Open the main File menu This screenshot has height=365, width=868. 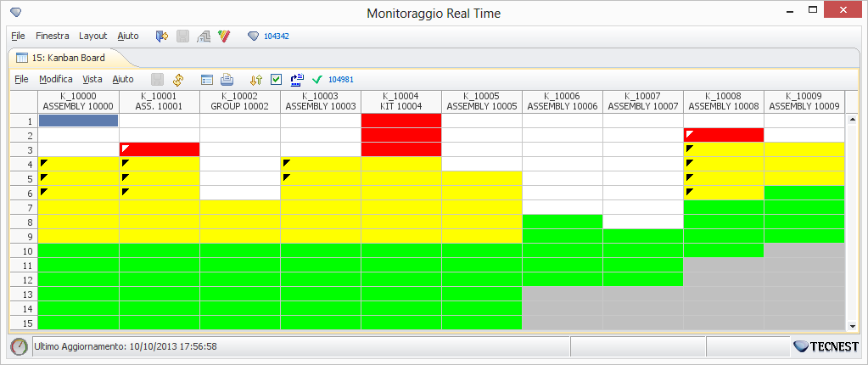pyautogui.click(x=19, y=36)
